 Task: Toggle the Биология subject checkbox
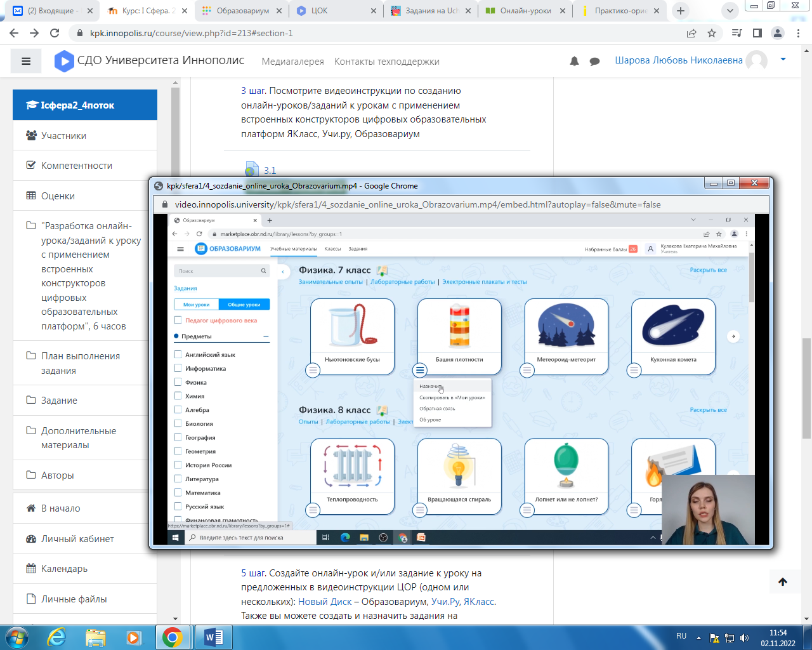[x=178, y=423]
